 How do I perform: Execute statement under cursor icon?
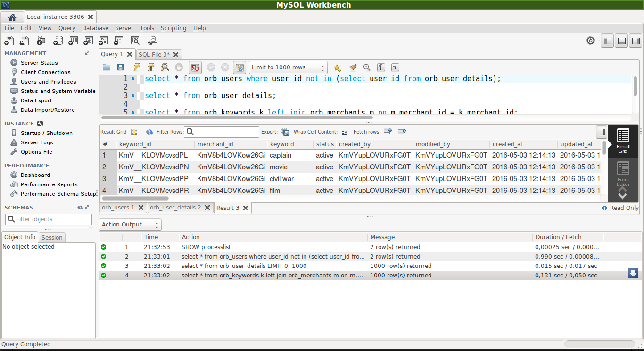pyautogui.click(x=151, y=67)
